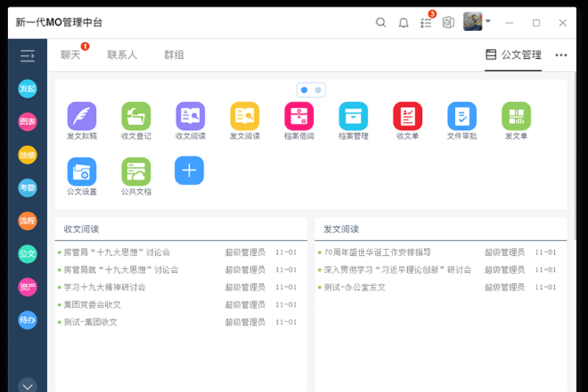The width and height of the screenshot is (588, 392).
Task: Click the search magnifier icon in title bar
Action: (x=381, y=23)
